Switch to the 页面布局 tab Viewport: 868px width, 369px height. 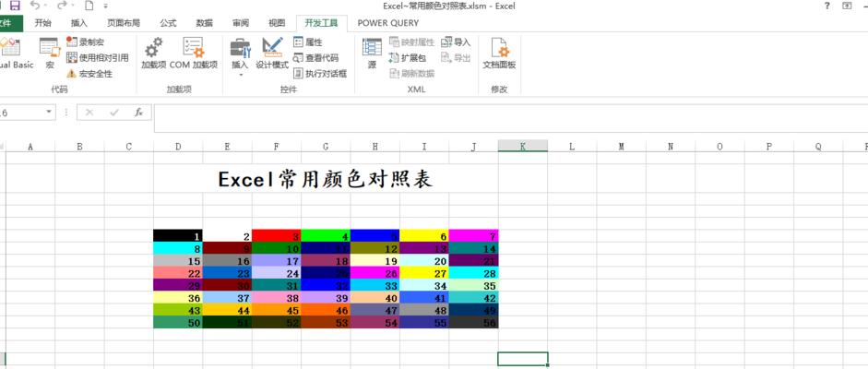tap(124, 23)
